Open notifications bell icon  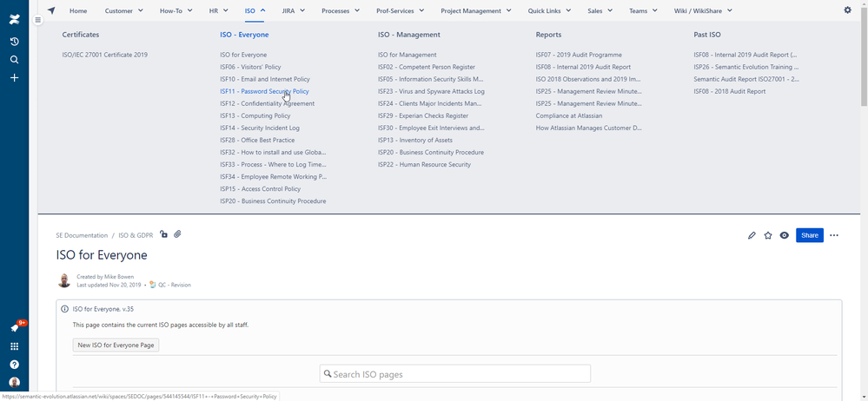point(15,328)
